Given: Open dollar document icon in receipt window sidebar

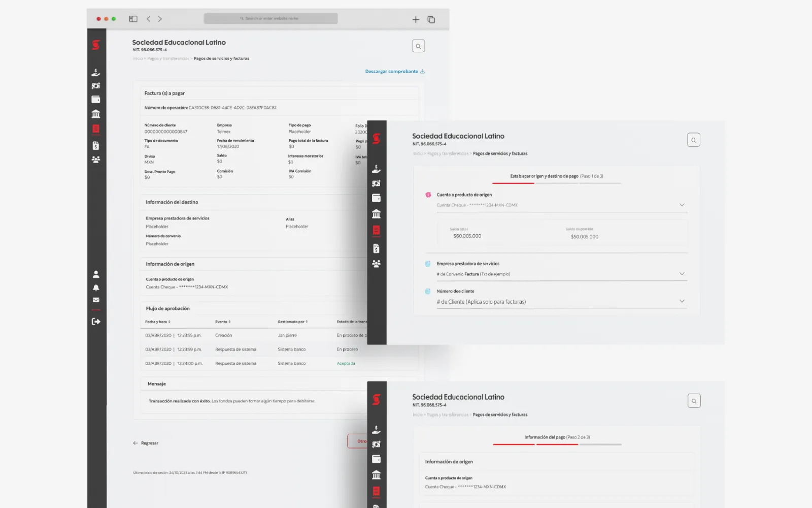Looking at the screenshot, I should [x=95, y=145].
